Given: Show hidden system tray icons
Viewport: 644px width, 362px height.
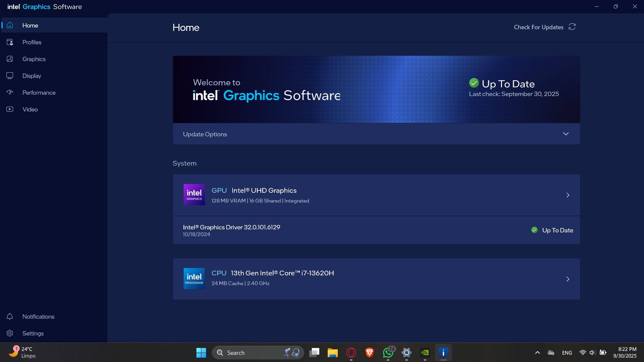Looking at the screenshot, I should coord(537,353).
